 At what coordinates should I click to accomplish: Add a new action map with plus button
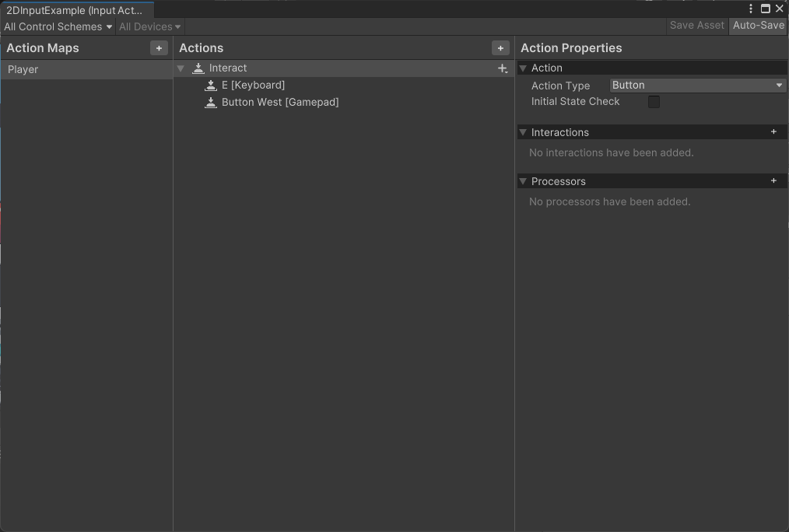pos(159,48)
